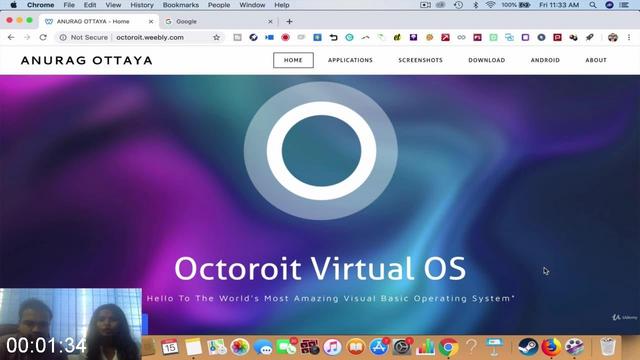Open Keynote in the Dock
The image size is (640, 360).
(x=495, y=347)
